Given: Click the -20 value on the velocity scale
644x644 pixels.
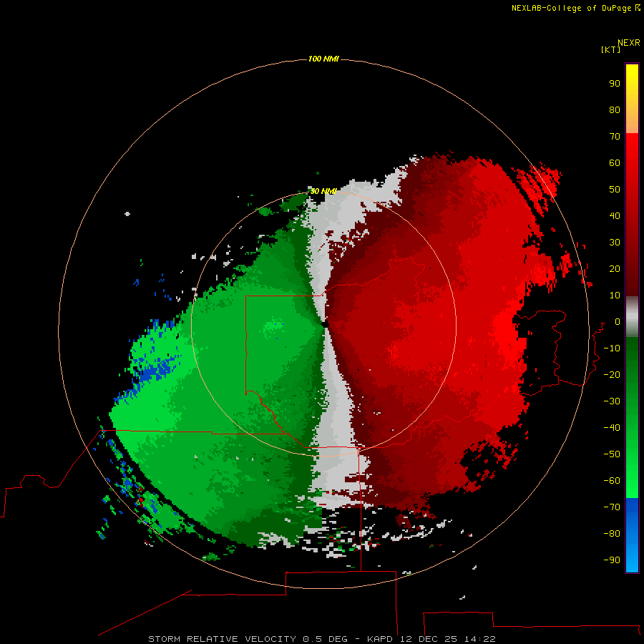Looking at the screenshot, I should pos(612,374).
